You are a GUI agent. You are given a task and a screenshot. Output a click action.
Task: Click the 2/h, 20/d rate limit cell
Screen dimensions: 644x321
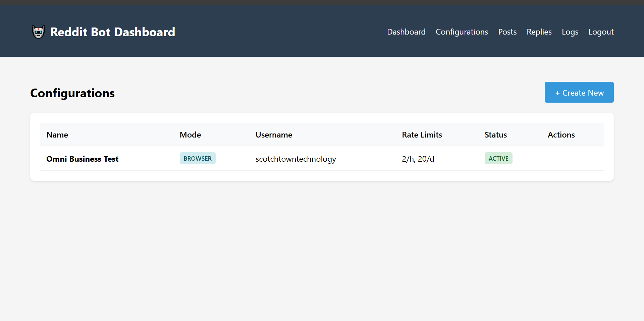tap(418, 159)
